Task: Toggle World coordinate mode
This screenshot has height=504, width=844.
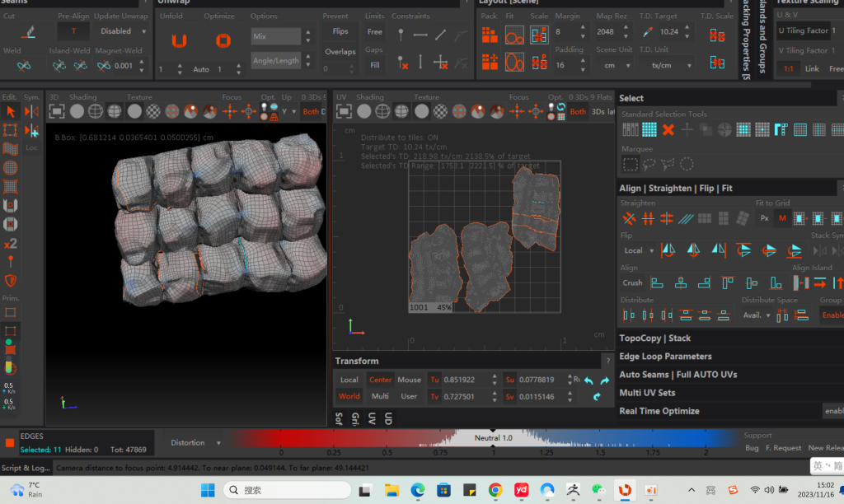Action: pyautogui.click(x=349, y=396)
